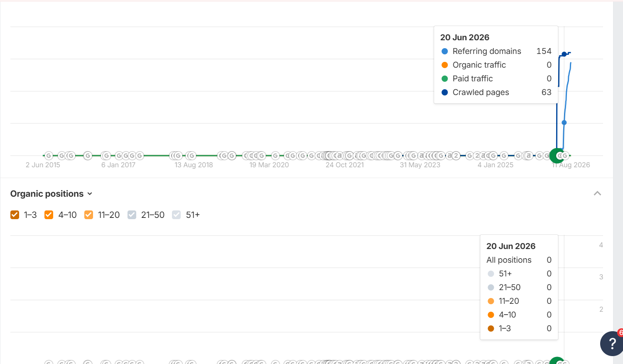Click the "4 Jan 2025" axis date

coord(495,165)
